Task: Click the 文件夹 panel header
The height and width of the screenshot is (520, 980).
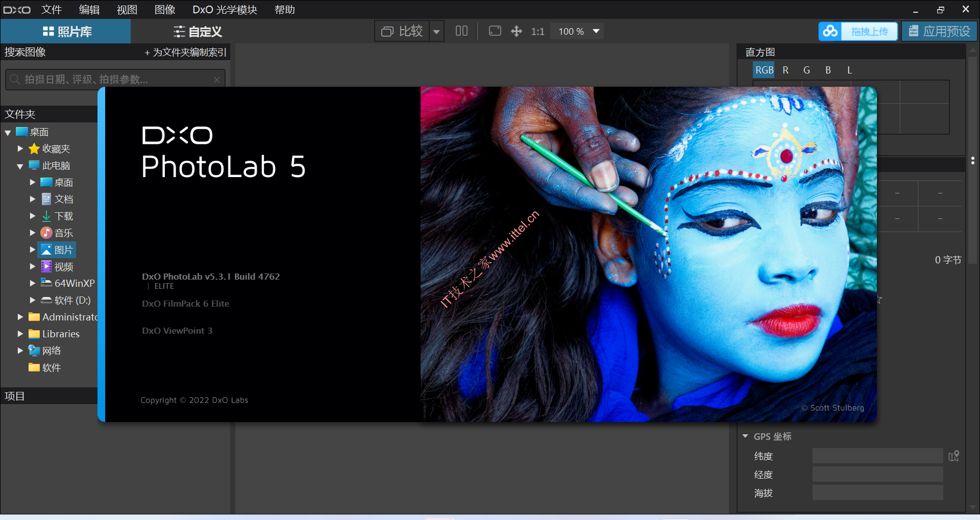Action: pos(50,114)
